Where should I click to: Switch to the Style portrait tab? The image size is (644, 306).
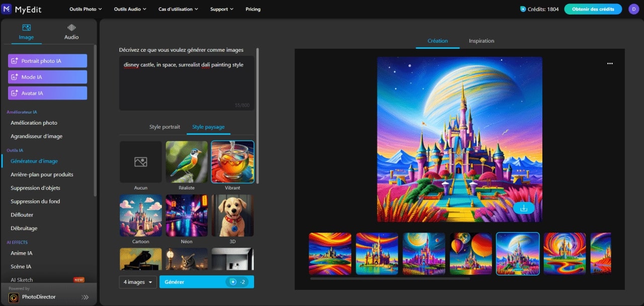[164, 127]
